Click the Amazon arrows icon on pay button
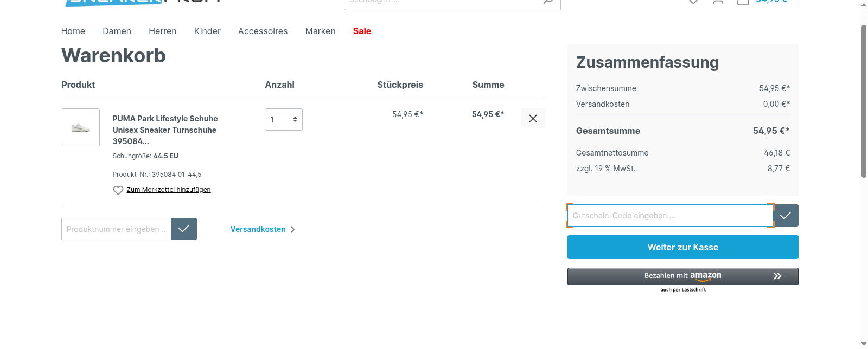This screenshot has width=868, height=349. click(x=778, y=276)
